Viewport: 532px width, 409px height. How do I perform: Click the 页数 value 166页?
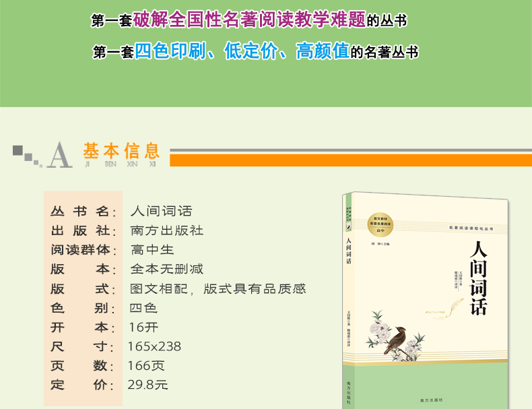(x=146, y=366)
